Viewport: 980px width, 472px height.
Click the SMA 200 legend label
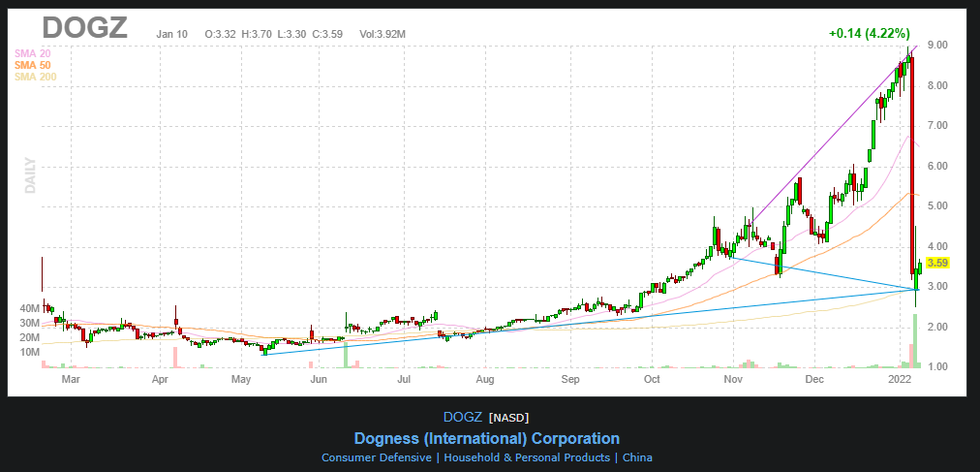(x=35, y=77)
